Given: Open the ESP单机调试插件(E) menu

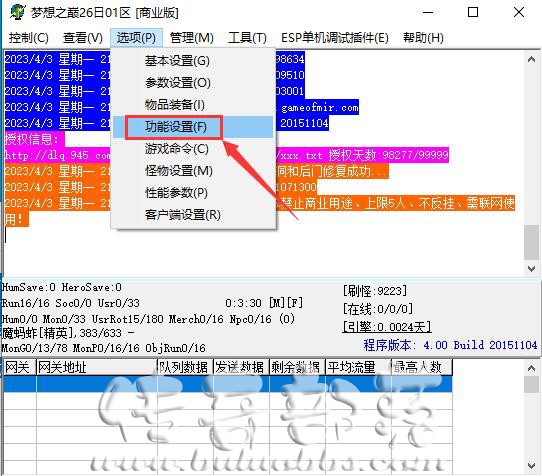Looking at the screenshot, I should (335, 38).
